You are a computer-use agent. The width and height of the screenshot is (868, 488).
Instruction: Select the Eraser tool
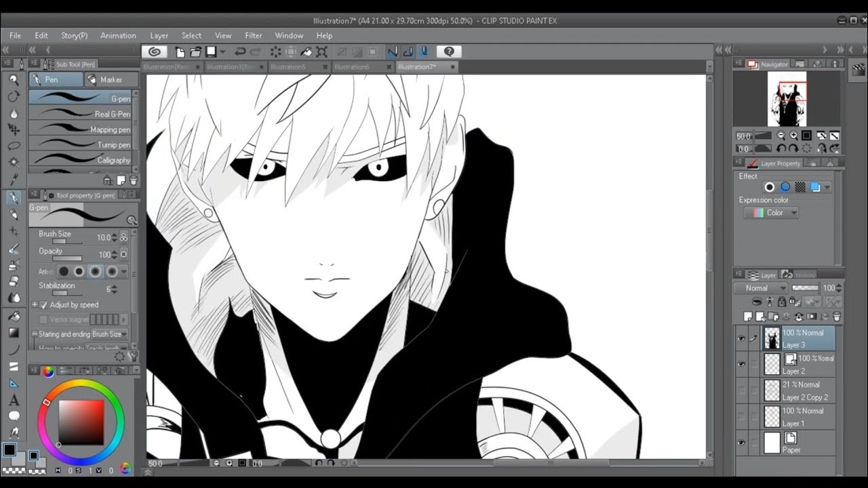coord(14,281)
